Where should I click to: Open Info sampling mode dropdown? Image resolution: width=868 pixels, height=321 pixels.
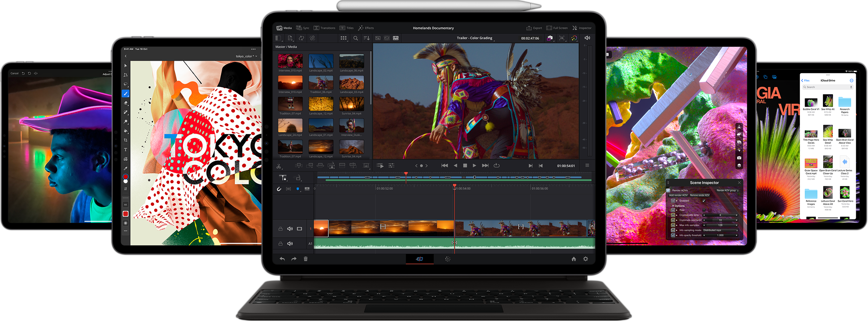[x=720, y=230]
